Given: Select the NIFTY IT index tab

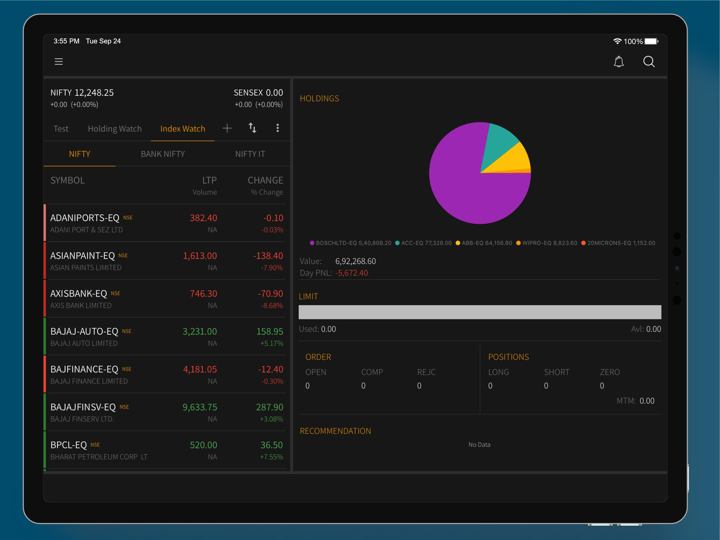Looking at the screenshot, I should coord(250,154).
